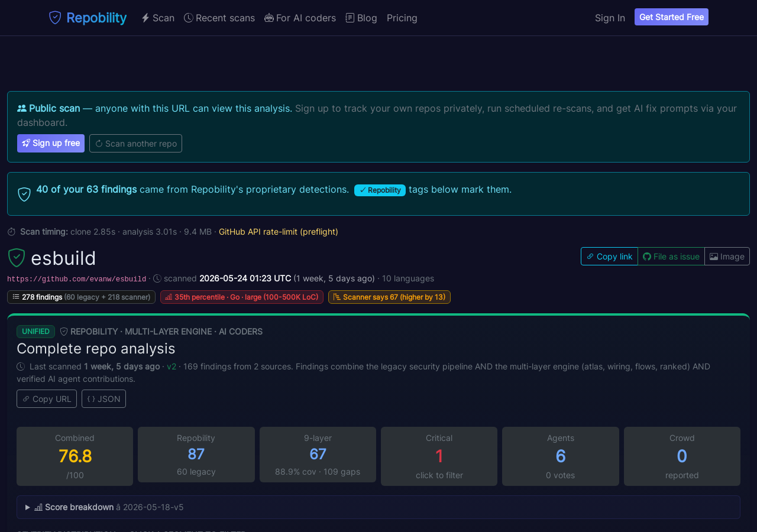Viewport: 757px width, 532px height.
Task: Open the github.com/evanw/esbuild link
Action: 76,279
